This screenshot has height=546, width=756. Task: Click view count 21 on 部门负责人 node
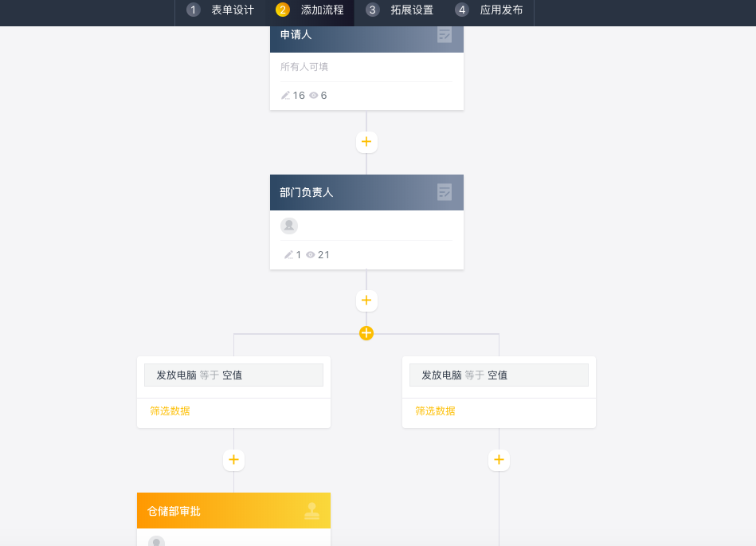pos(319,255)
